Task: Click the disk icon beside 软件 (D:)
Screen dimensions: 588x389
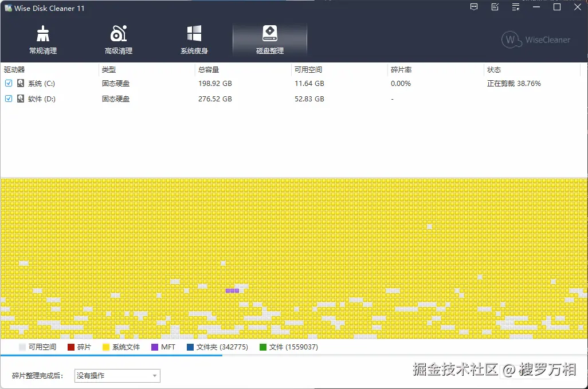Action: (21, 99)
